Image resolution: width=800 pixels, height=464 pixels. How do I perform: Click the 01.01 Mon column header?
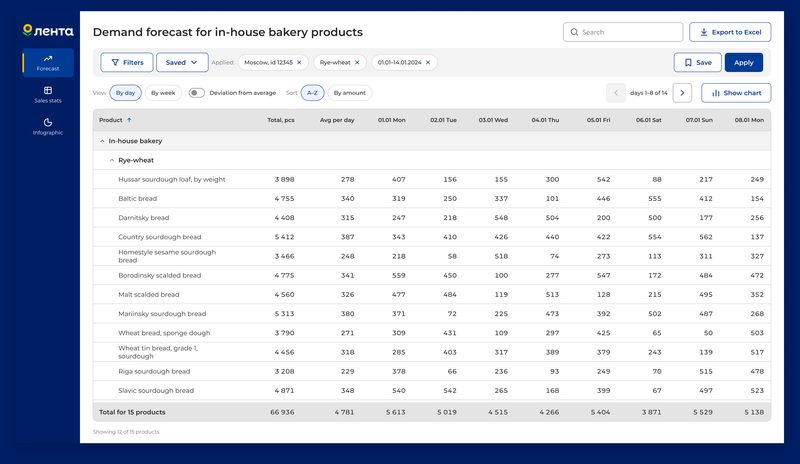coord(392,120)
